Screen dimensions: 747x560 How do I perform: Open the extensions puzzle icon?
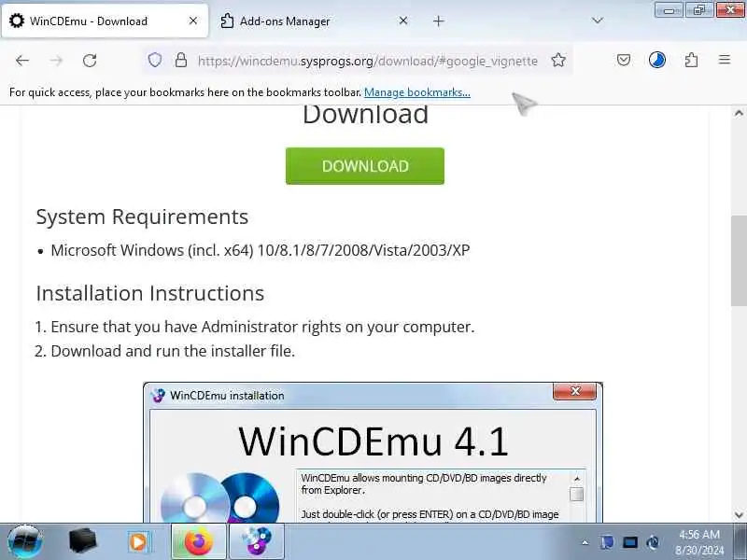(x=691, y=60)
